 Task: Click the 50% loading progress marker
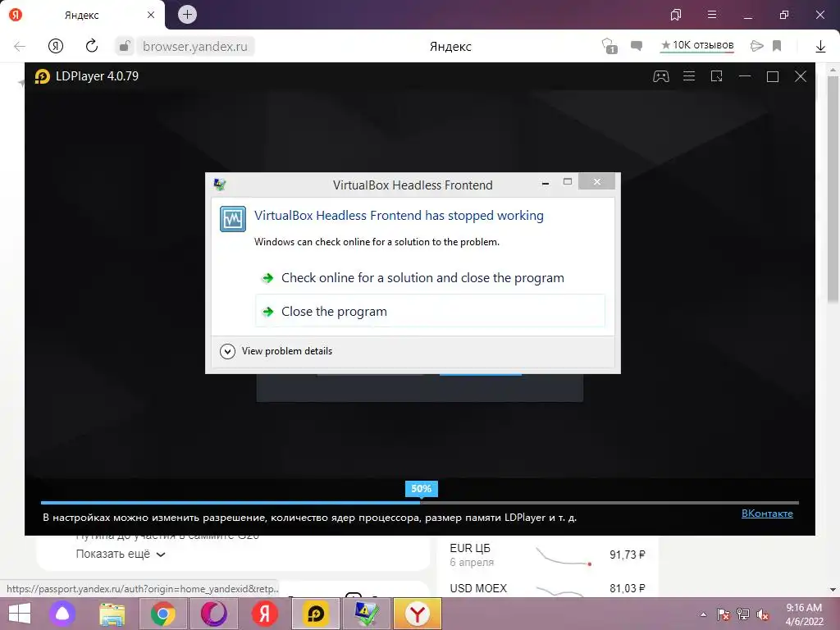(x=421, y=489)
